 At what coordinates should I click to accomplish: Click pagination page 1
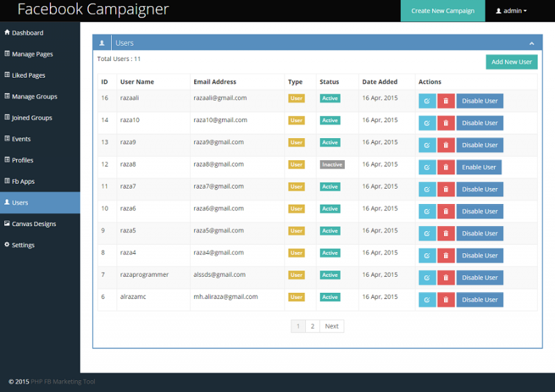[298, 326]
